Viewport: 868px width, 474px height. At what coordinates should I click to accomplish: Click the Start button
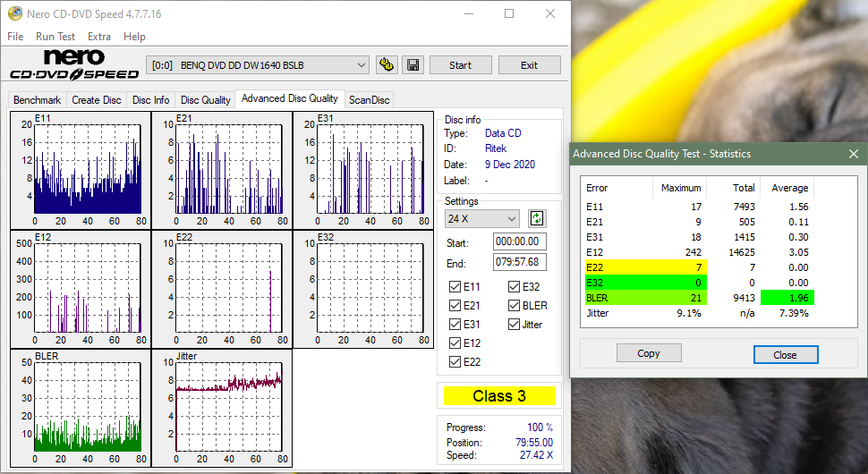[461, 65]
